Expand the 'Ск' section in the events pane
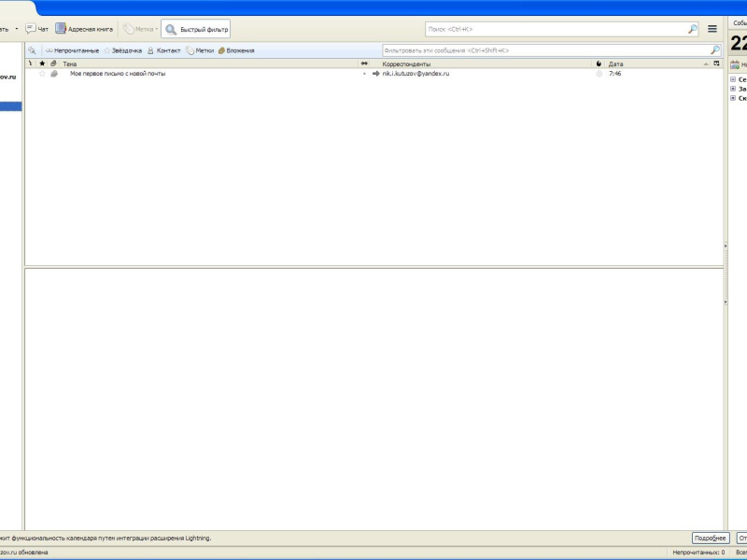This screenshot has height=560, width=747. 733,98
